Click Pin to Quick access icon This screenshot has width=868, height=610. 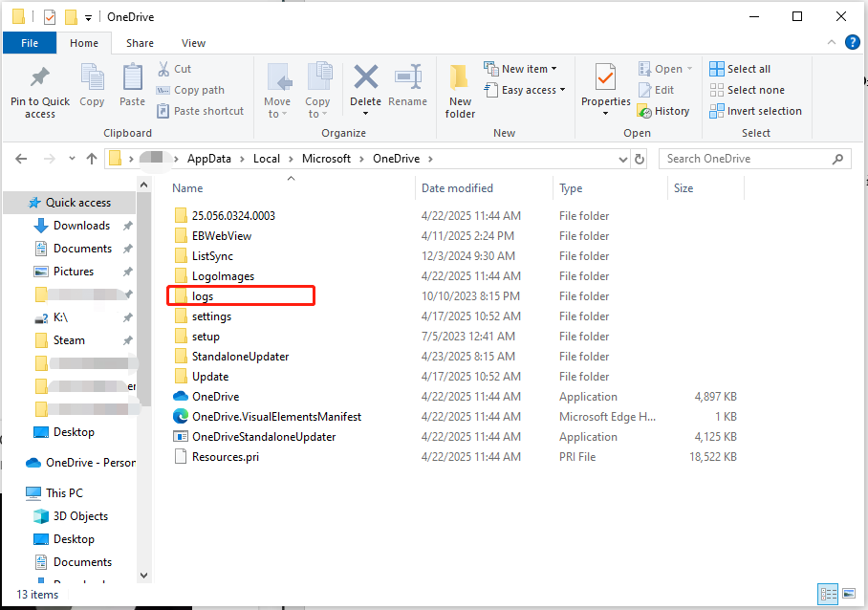coord(40,77)
